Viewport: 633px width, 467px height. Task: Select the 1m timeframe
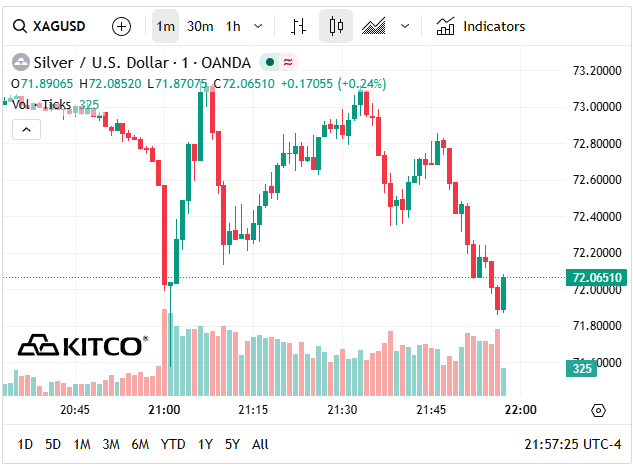[165, 26]
